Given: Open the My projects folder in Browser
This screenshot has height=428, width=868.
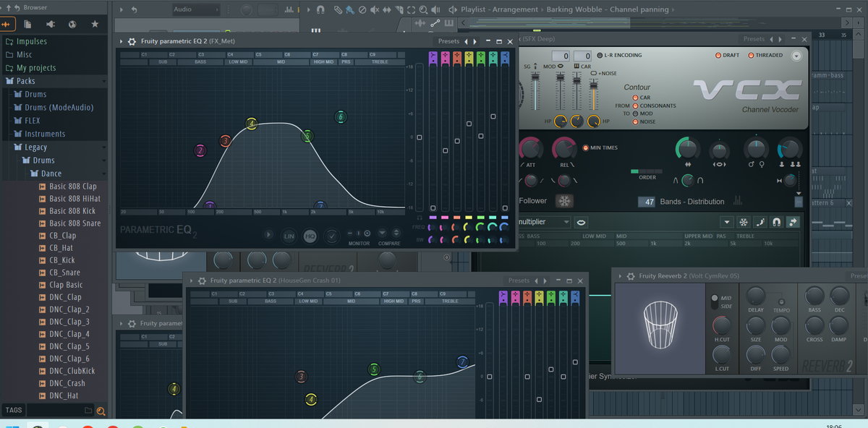Looking at the screenshot, I should (x=36, y=68).
